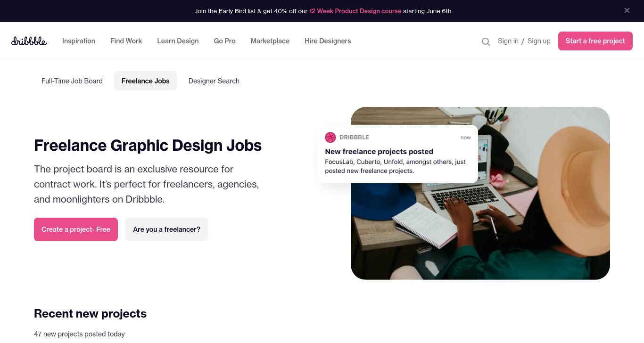Go to the Go Pro page
This screenshot has width=644, height=343.
224,41
